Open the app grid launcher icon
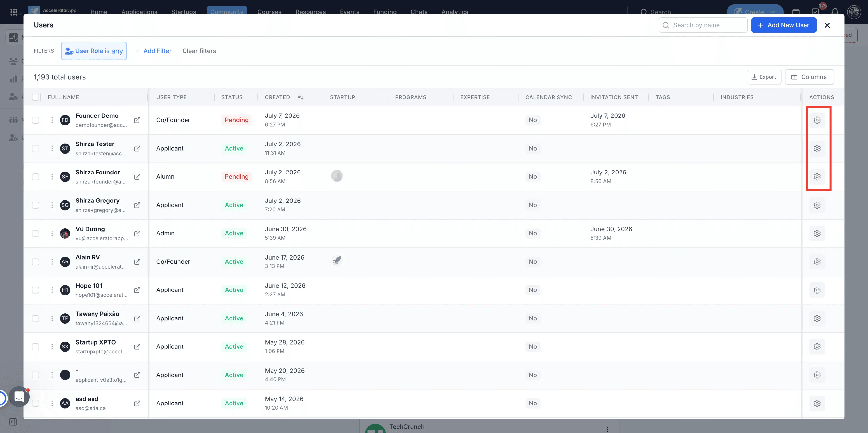 coord(14,12)
